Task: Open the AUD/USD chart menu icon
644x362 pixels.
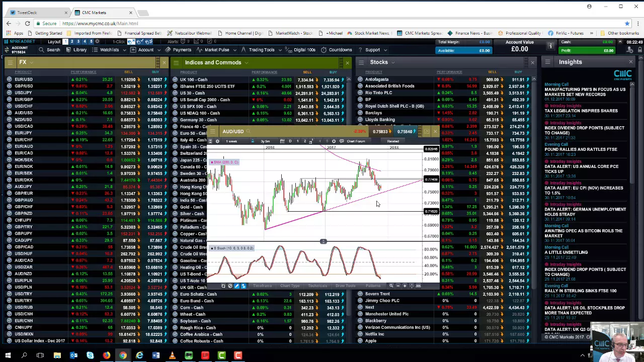Action: point(213,131)
